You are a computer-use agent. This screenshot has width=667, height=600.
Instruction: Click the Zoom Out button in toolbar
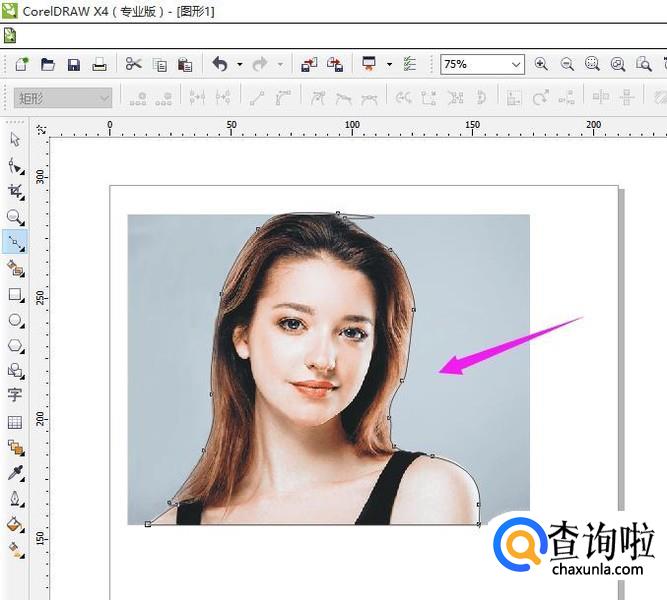[x=567, y=64]
